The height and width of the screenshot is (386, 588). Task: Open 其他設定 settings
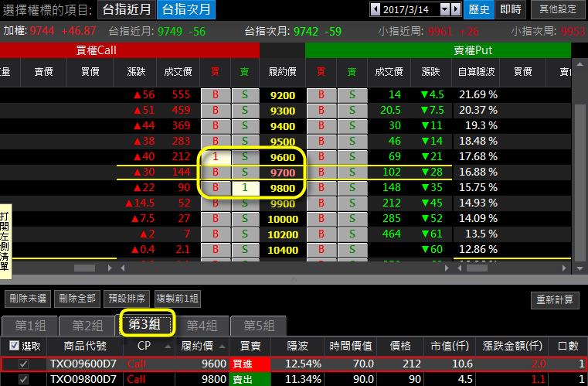558,9
